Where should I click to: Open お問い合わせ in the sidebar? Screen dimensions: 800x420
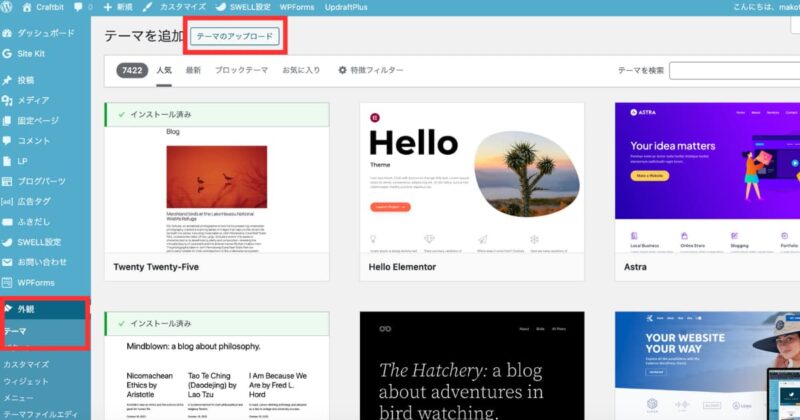coord(42,262)
